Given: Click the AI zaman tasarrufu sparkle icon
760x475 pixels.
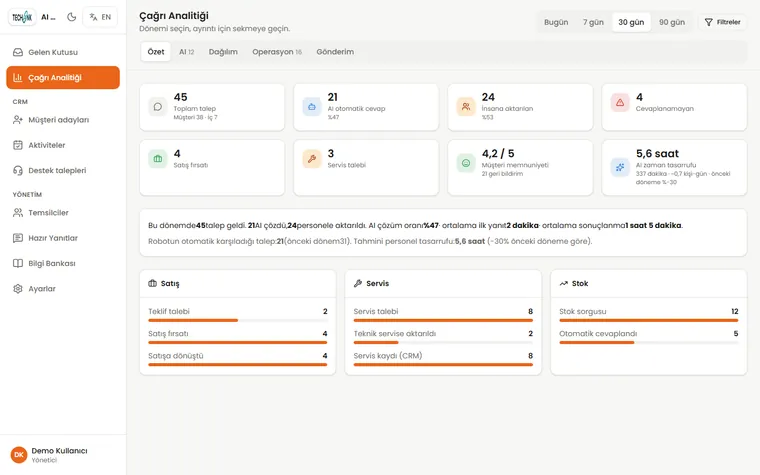Looking at the screenshot, I should coord(620,167).
